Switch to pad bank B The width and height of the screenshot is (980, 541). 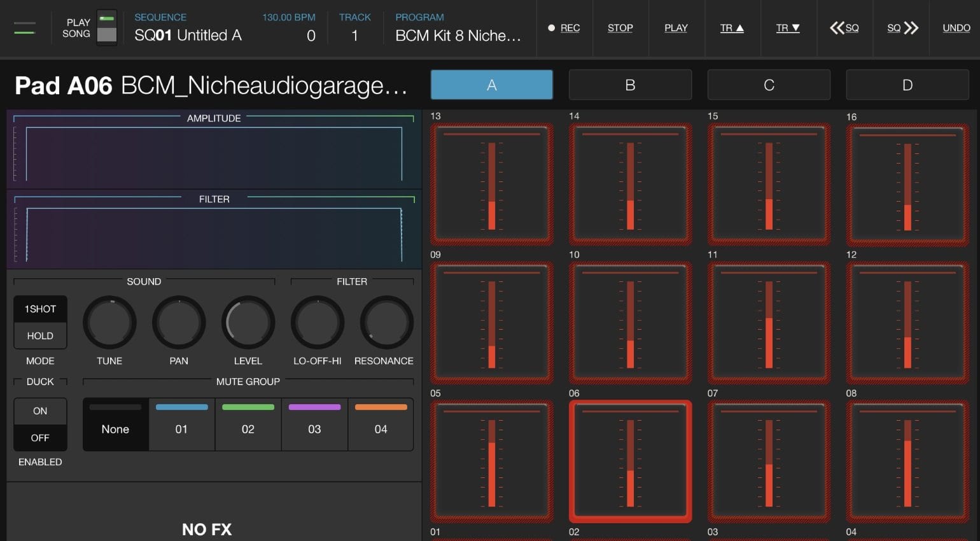pos(630,84)
